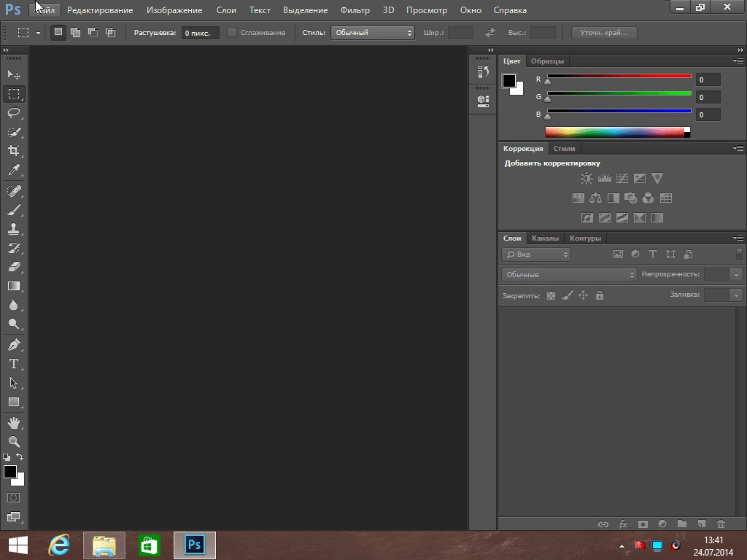Select the Quick Selection tool
Viewport: 747px width, 560px height.
(x=14, y=132)
